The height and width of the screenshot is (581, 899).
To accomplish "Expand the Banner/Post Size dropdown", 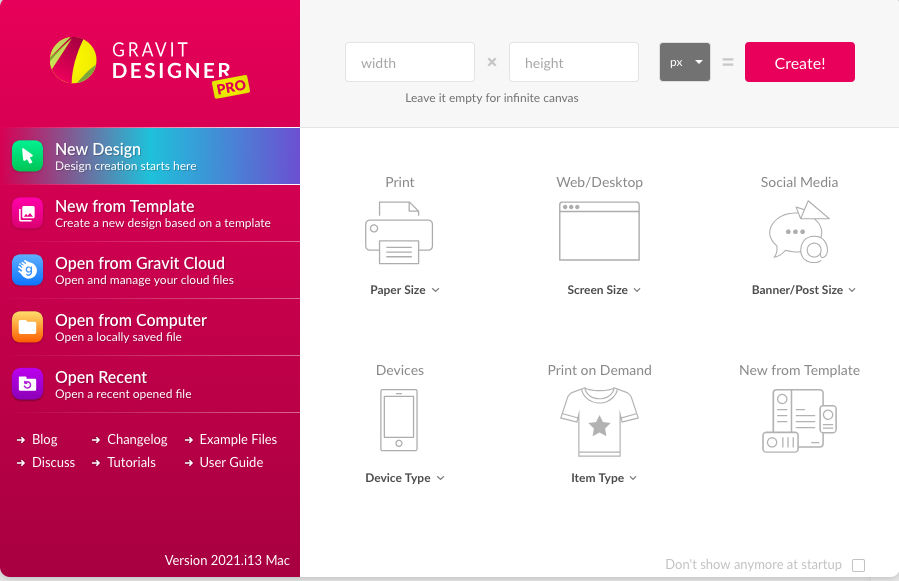I will pyautogui.click(x=804, y=290).
